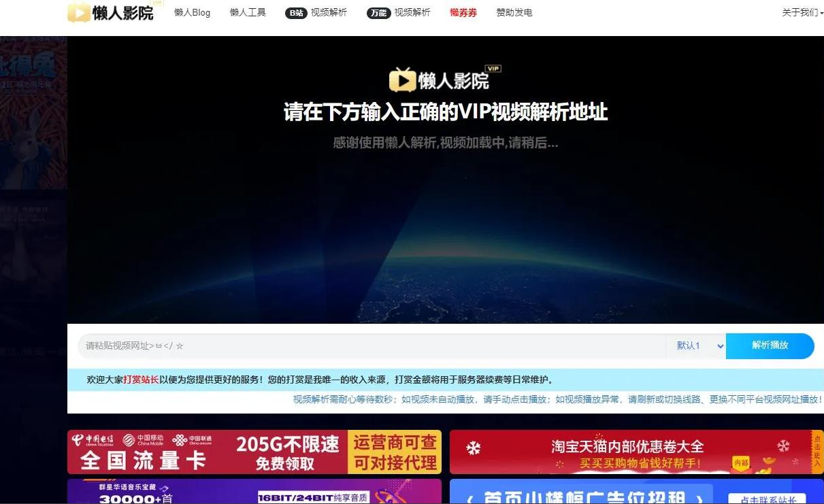Open the 群星华语音乐宝藏 banner ad
This screenshot has width=824, height=504.
(254, 492)
